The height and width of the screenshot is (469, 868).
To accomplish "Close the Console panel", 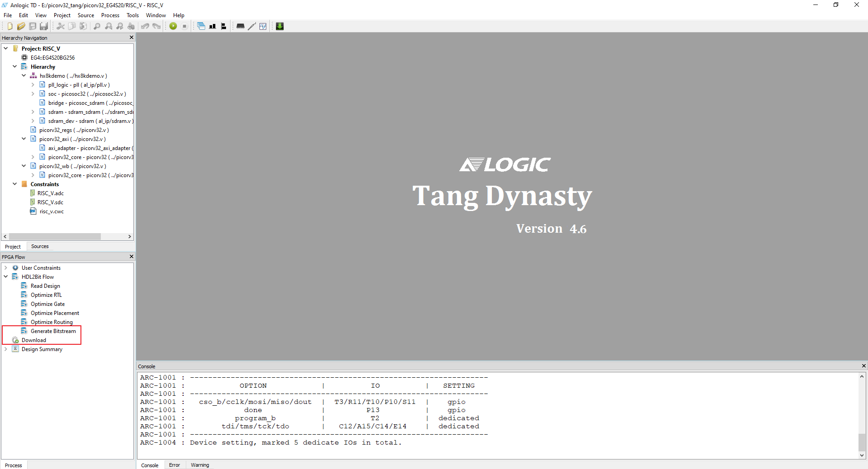I will (x=863, y=366).
